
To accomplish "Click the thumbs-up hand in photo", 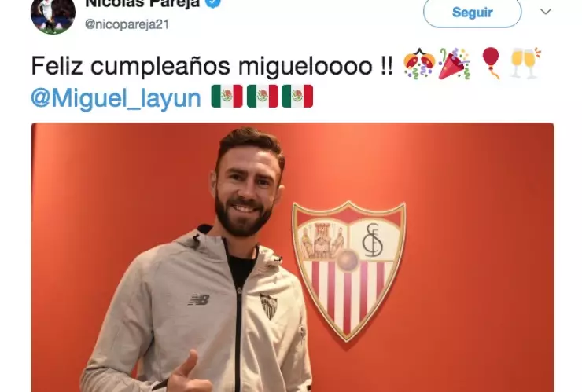I will point(186,372).
